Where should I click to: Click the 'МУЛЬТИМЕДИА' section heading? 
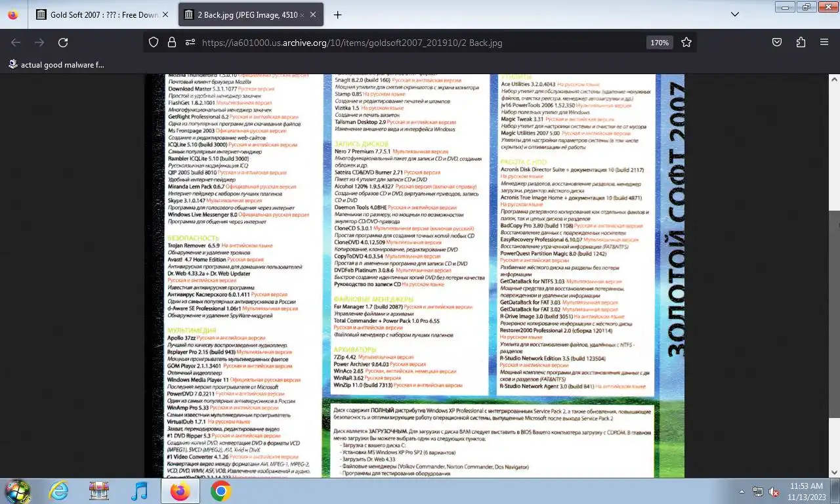coord(191,330)
